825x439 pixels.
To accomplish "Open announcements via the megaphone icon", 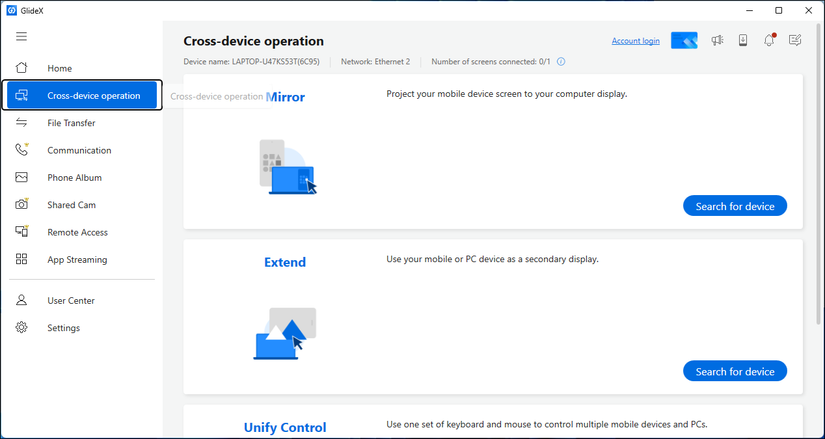I will click(x=717, y=40).
